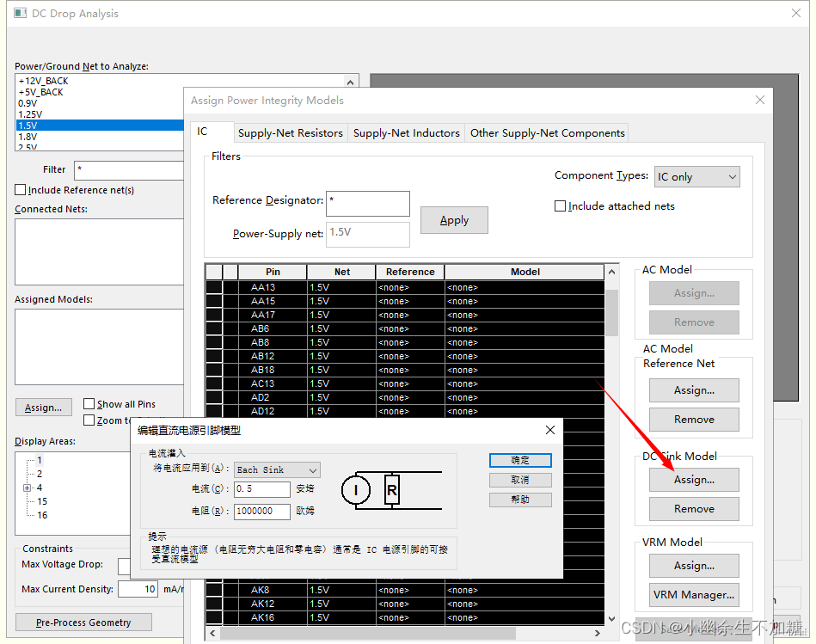Click the 帮助 button
This screenshot has width=816, height=644.
pos(520,500)
